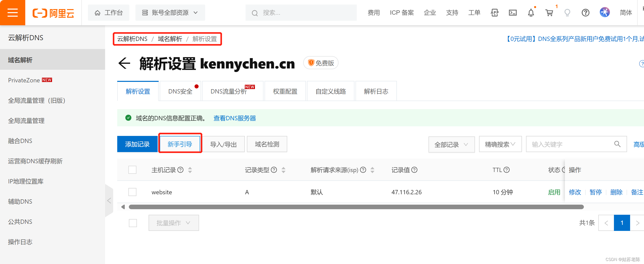Expand 全部记录 filter dropdown
644x264 pixels.
(451, 145)
